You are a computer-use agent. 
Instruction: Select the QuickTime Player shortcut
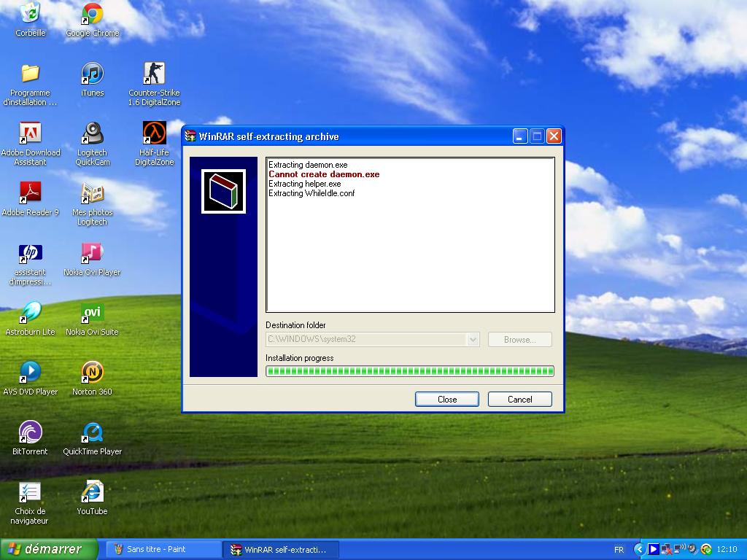[x=92, y=437]
